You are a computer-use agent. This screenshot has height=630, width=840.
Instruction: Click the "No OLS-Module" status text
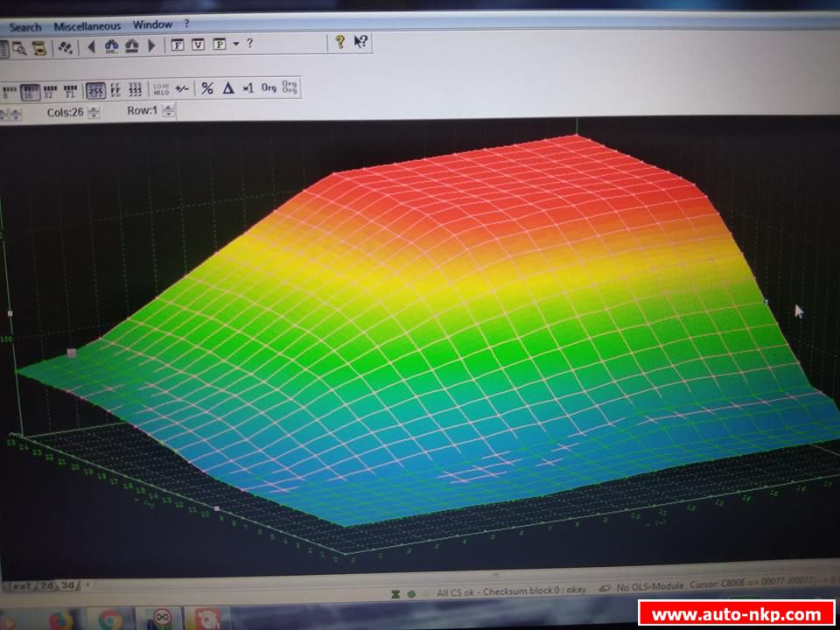(x=650, y=586)
